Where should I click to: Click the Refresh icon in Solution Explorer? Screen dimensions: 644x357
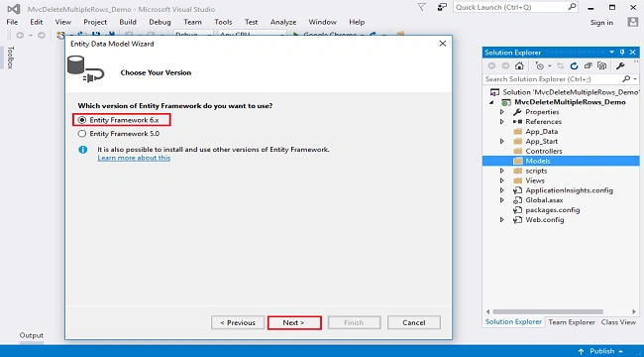[x=574, y=65]
